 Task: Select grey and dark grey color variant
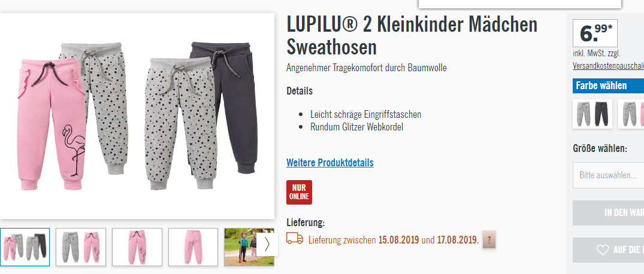pos(592,114)
